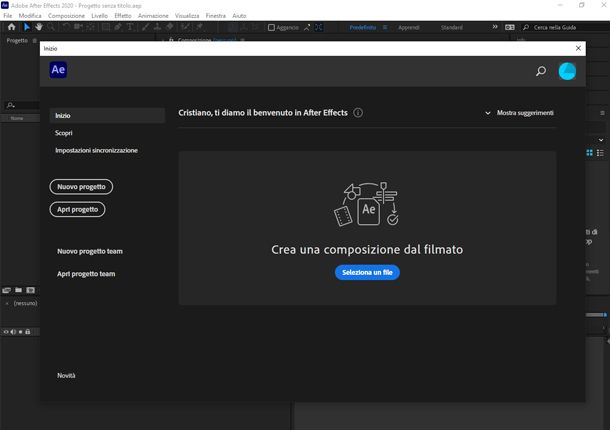Click Apri progetto team

click(x=86, y=274)
